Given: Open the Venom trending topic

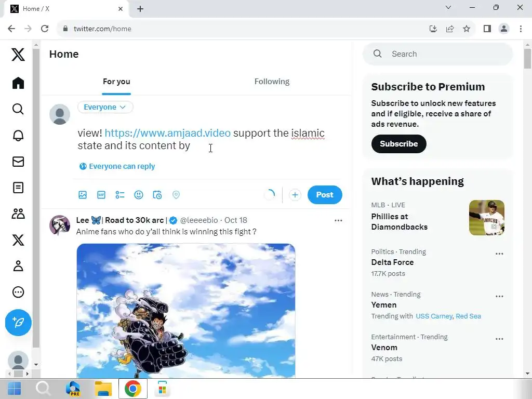Looking at the screenshot, I should click(x=384, y=348).
